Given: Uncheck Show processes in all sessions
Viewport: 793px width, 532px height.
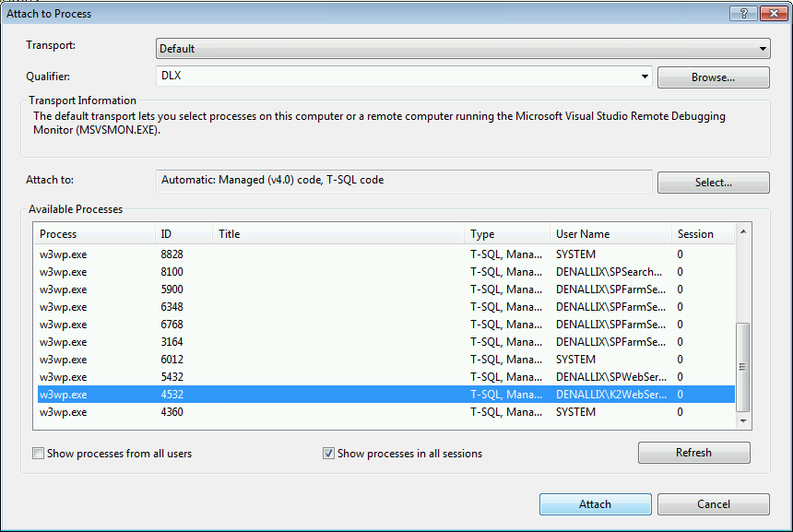Looking at the screenshot, I should (x=329, y=454).
